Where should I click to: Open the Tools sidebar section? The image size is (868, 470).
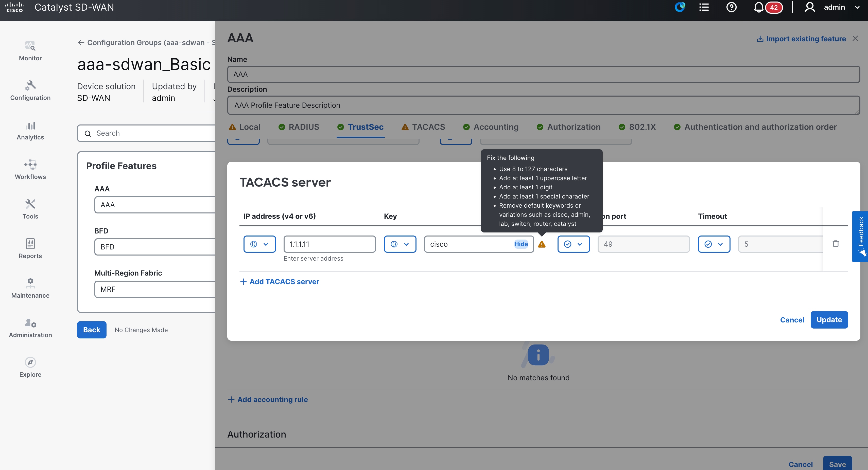coord(30,209)
